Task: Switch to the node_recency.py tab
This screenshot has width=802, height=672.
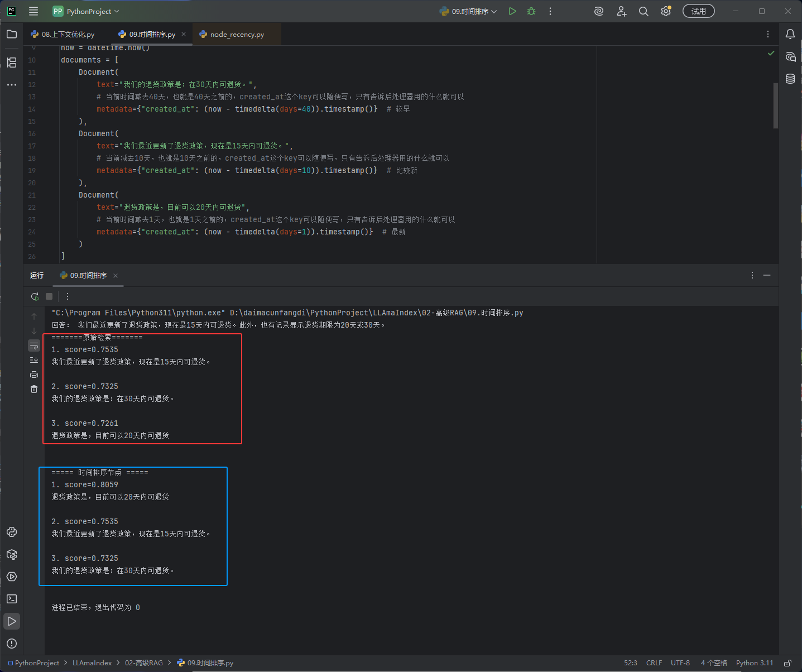Action: point(232,34)
